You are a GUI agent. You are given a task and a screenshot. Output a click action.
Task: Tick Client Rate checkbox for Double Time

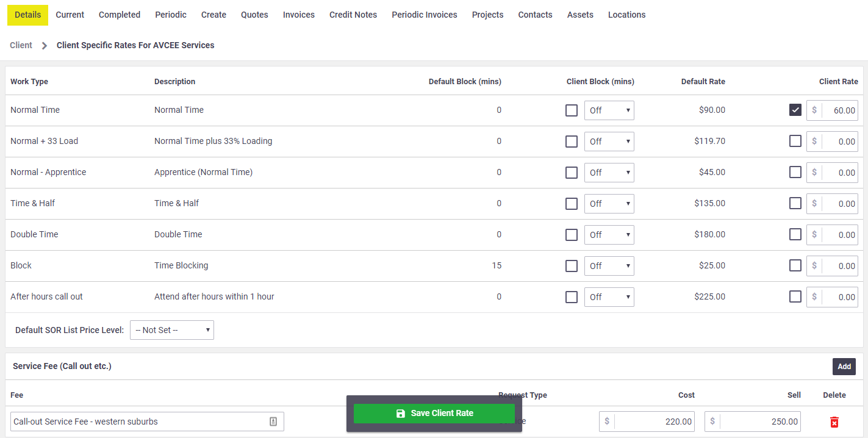click(x=795, y=234)
